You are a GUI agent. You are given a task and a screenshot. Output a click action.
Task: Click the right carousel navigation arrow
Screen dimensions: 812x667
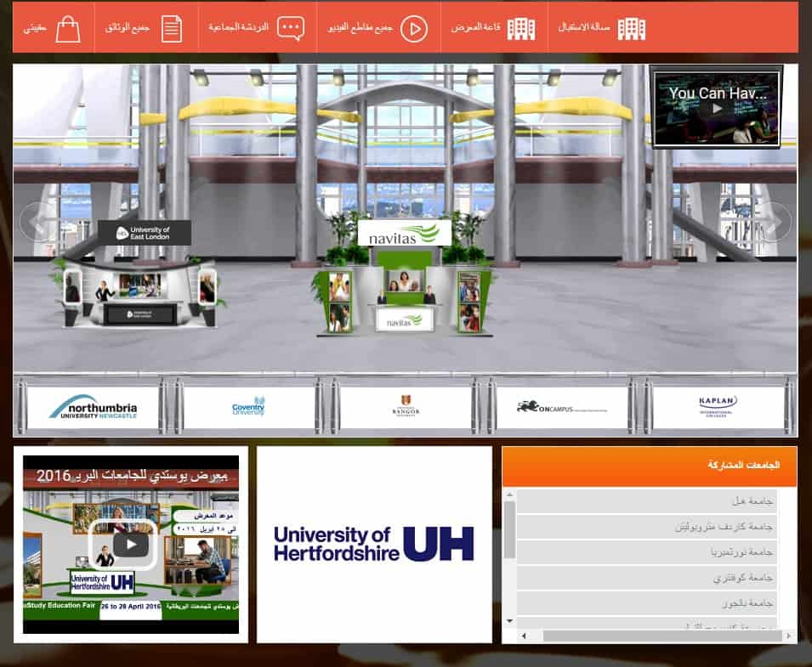click(x=775, y=222)
